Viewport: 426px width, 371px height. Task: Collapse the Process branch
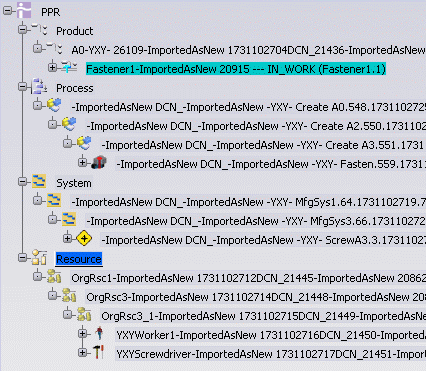[x=22, y=87]
